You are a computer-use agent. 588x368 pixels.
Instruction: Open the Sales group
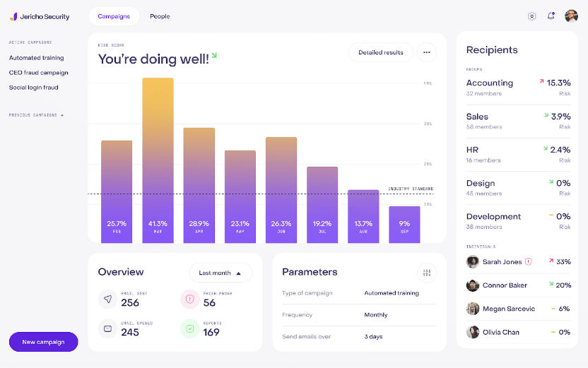click(518, 121)
